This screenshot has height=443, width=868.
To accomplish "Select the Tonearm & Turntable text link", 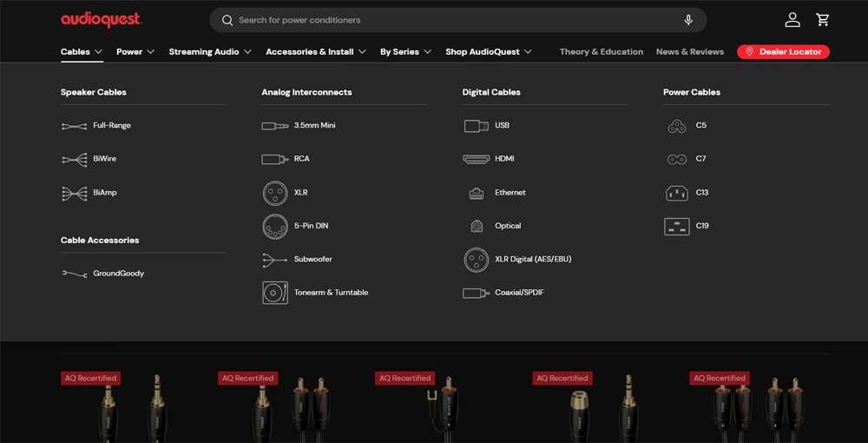I will pyautogui.click(x=331, y=292).
